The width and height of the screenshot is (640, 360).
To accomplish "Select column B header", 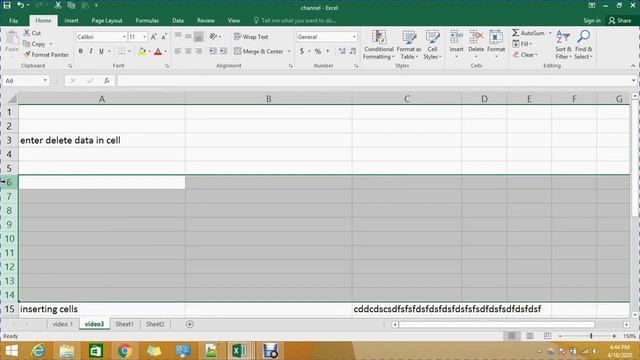I will [x=269, y=99].
